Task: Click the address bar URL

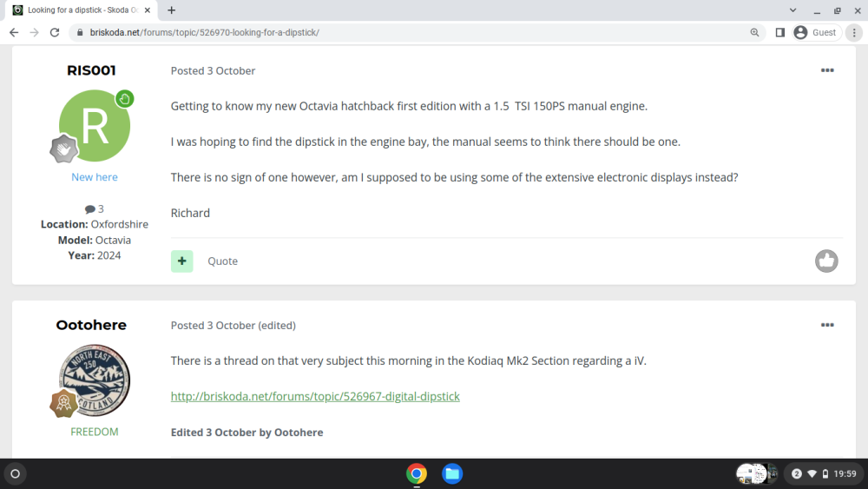Action: tap(204, 33)
